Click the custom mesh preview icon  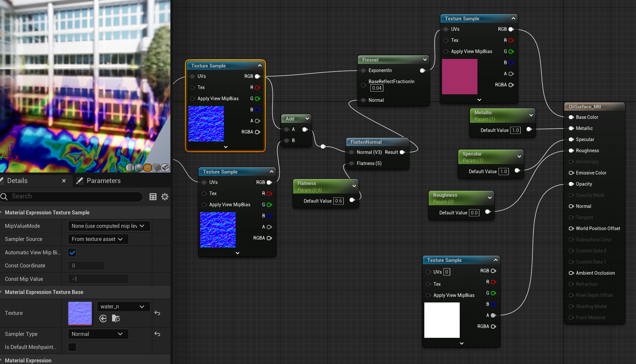pos(165,168)
